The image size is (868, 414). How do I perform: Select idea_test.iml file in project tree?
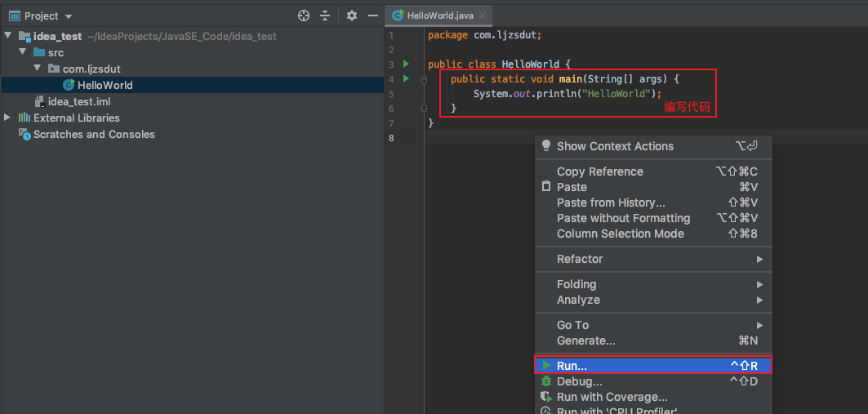click(78, 101)
